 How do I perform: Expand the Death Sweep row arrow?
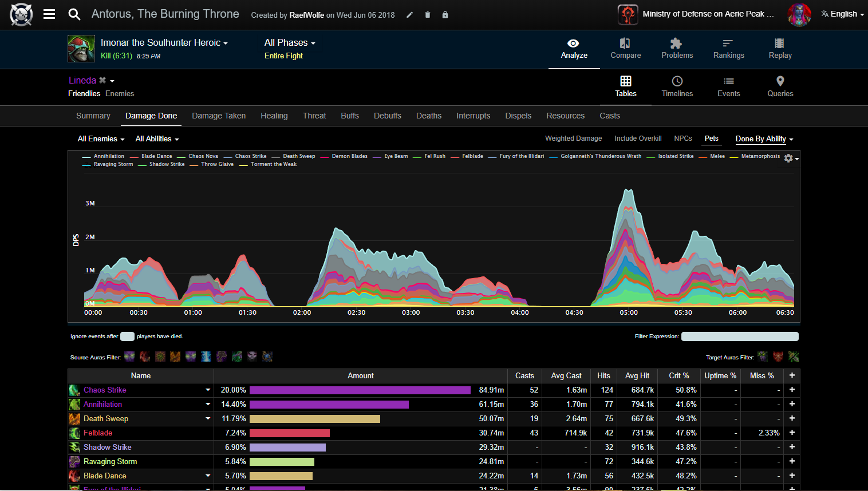click(x=208, y=418)
